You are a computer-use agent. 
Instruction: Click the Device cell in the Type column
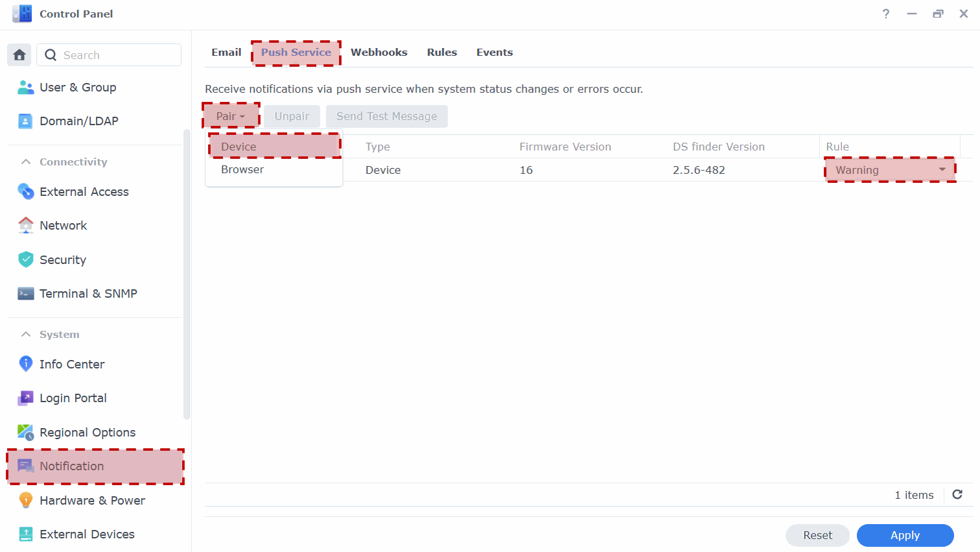click(x=383, y=170)
